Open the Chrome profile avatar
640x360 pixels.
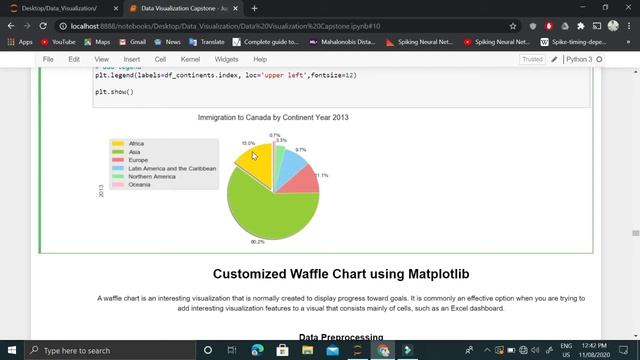[613, 26]
